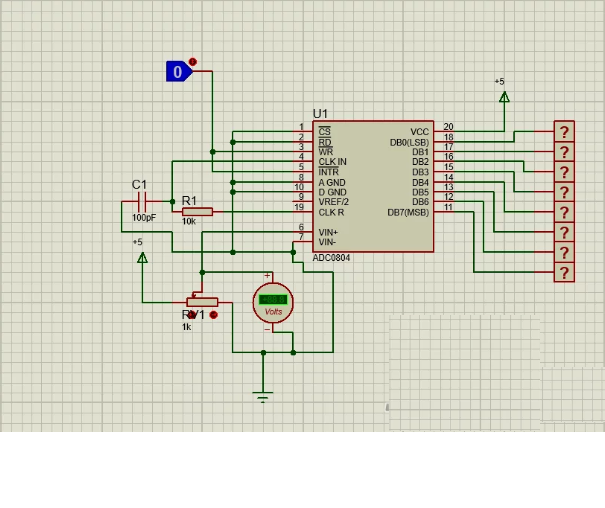Click the 1k value under RV1
605x508 pixels.
pos(187,327)
